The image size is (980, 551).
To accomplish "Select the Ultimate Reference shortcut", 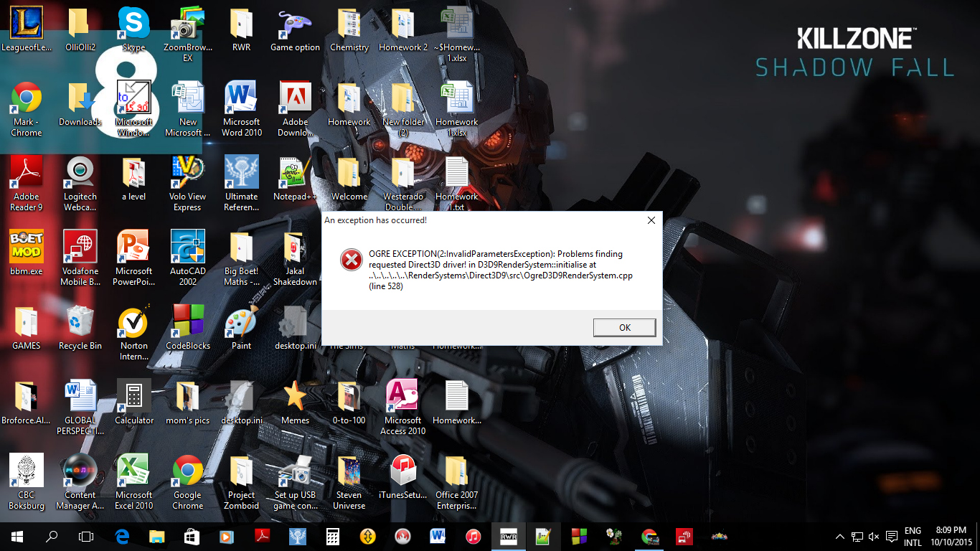I will point(242,184).
